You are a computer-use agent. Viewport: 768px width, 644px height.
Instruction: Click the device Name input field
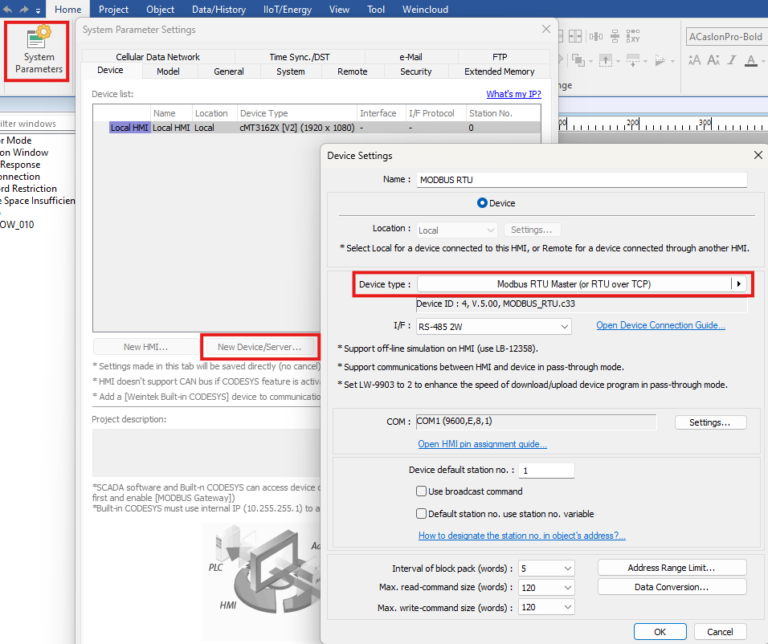(582, 180)
